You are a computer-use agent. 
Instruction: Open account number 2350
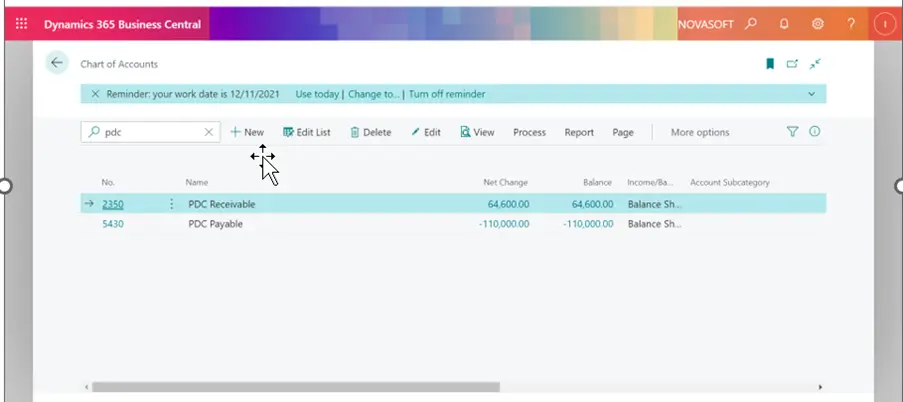tap(113, 204)
